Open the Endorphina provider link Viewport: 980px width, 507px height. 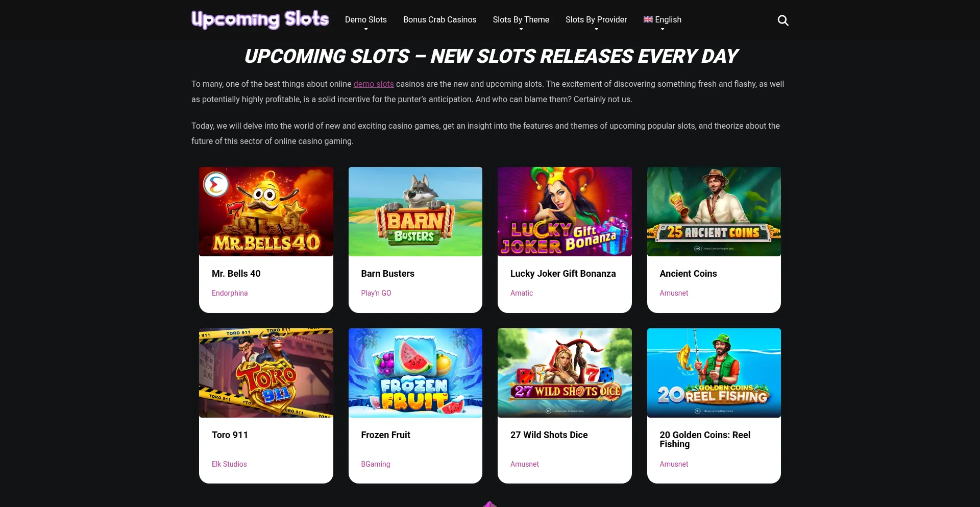tap(230, 293)
